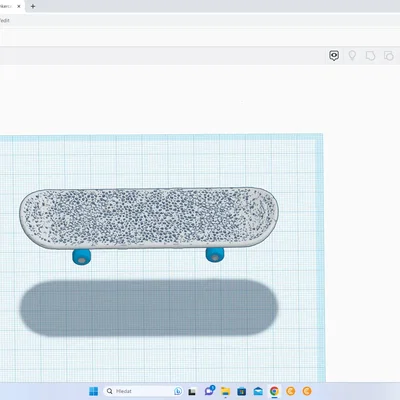Viewport: 400px width, 400px height.
Task: Open Task View from taskbar
Action: point(192,391)
